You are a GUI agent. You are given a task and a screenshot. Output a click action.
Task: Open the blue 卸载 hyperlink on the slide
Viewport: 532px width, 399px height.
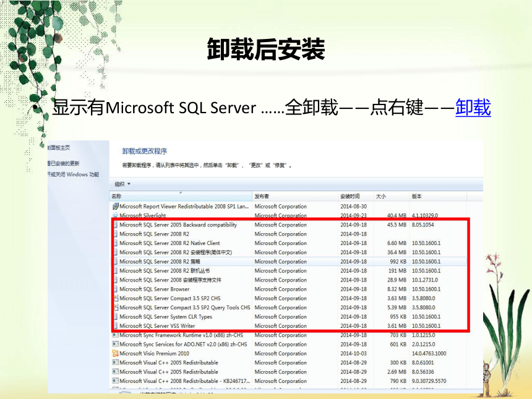[x=473, y=107]
